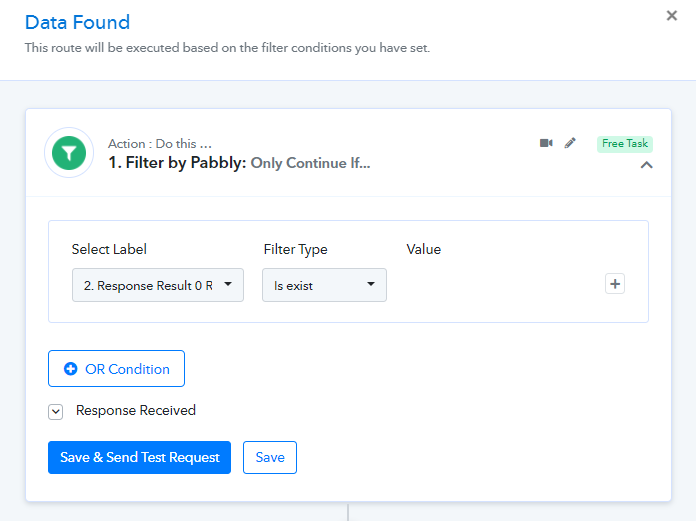The image size is (696, 521).
Task: Click the Response Received label
Action: point(136,410)
